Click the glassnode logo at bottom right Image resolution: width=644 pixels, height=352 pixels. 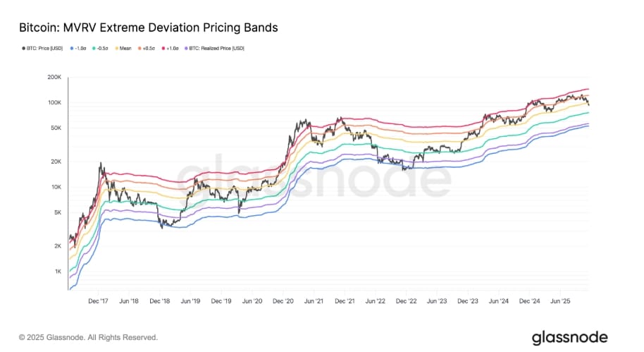pos(569,338)
